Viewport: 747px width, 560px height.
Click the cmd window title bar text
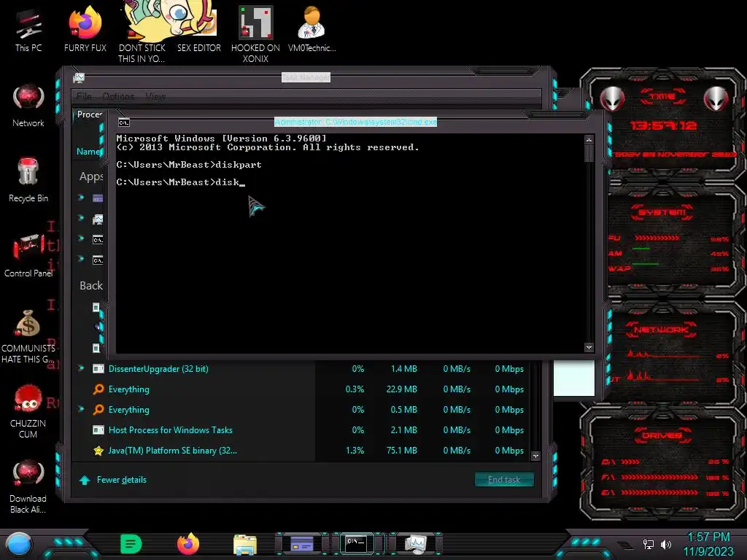coord(355,122)
